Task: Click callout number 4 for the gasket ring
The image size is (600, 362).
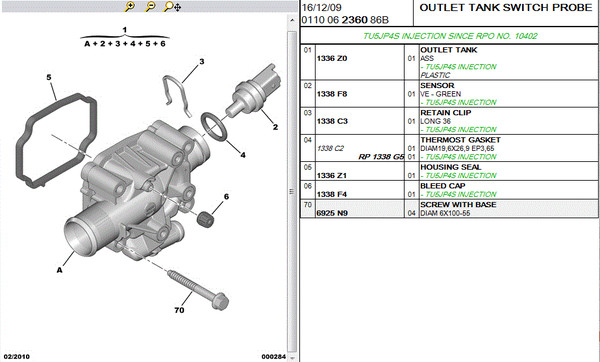Action: [x=243, y=155]
